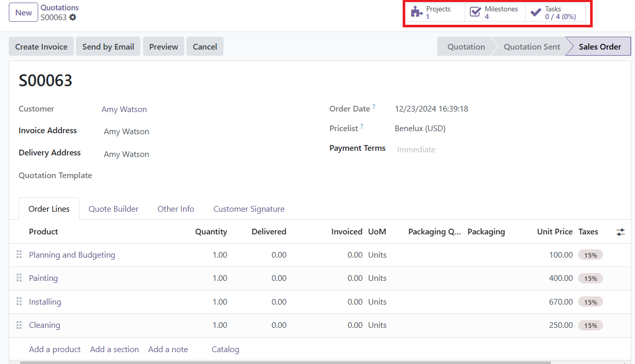Switch to the Order Lines tab
Image resolution: width=635 pixels, height=364 pixels.
[x=49, y=209]
